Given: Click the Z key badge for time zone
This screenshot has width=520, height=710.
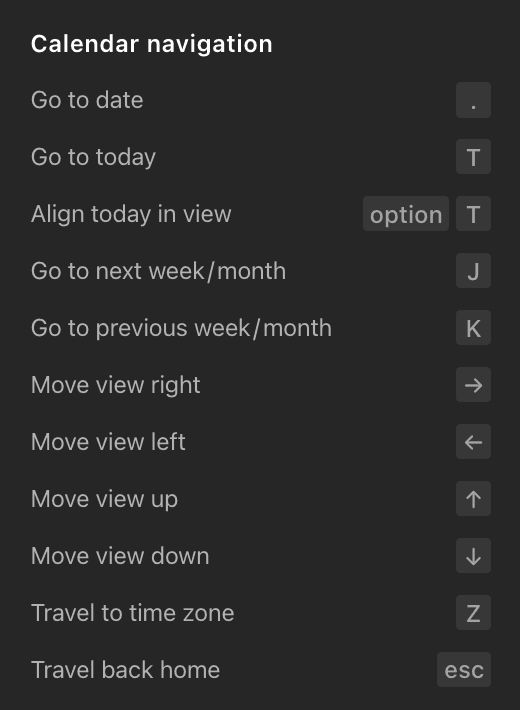Looking at the screenshot, I should point(473,613).
